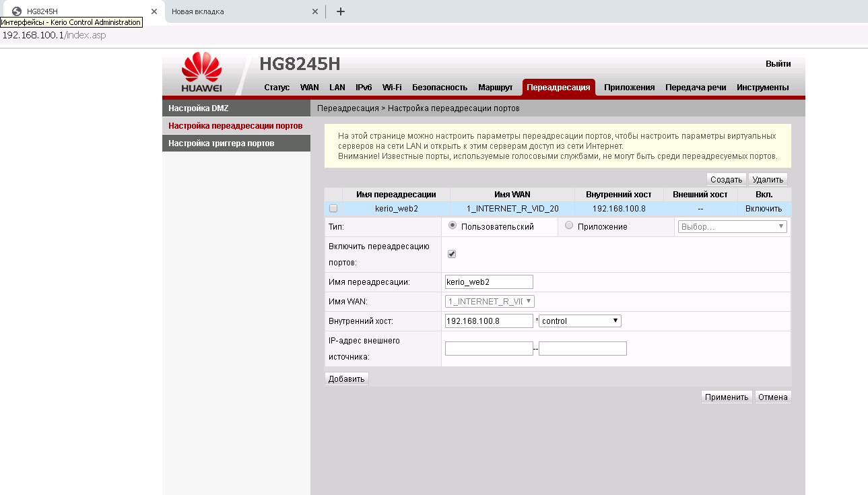The width and height of the screenshot is (868, 495).
Task: Click the Применить button
Action: [727, 397]
